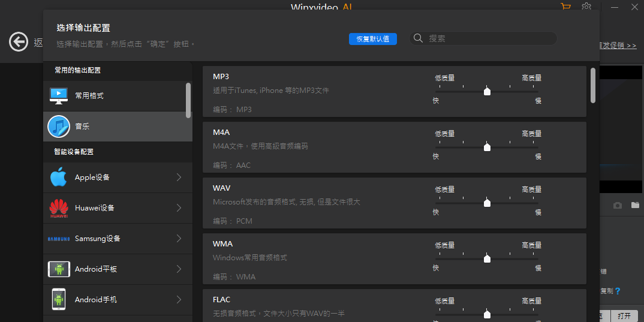Click the Samsung logo icon
This screenshot has width=644, height=322.
point(59,239)
